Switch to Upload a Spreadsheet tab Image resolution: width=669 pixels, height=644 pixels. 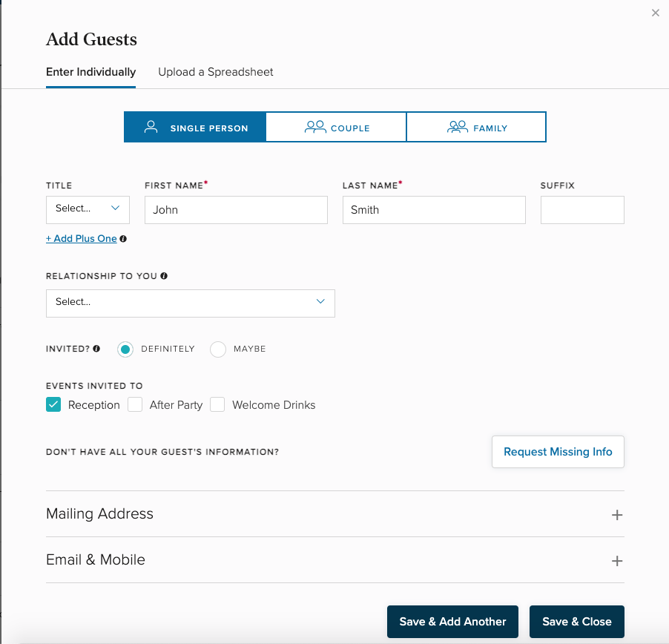point(215,72)
